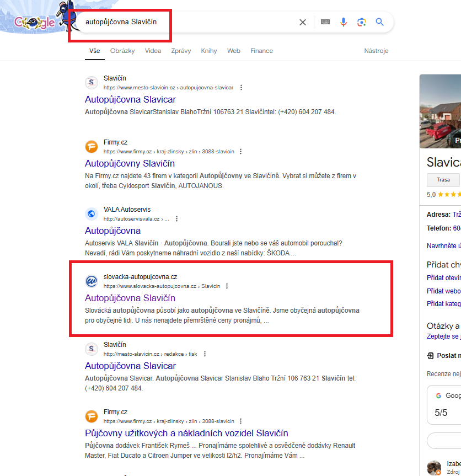The height and width of the screenshot is (476, 461).
Task: Open the on-screen keyboard input tool
Action: 325,22
